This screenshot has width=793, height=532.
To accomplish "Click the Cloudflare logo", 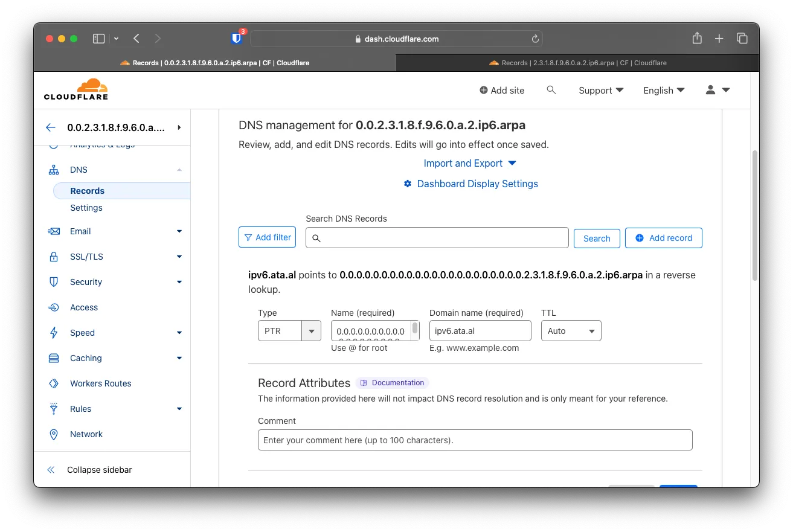I will pyautogui.click(x=76, y=89).
